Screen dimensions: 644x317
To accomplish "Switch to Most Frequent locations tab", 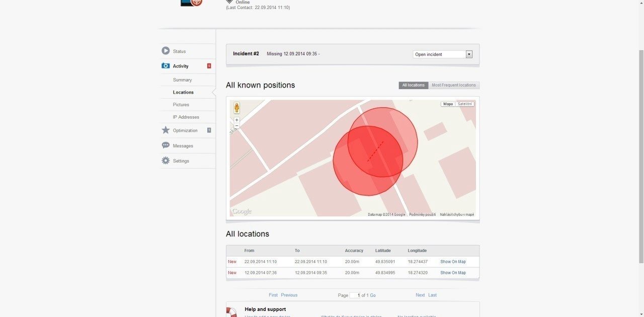I will [x=454, y=85].
